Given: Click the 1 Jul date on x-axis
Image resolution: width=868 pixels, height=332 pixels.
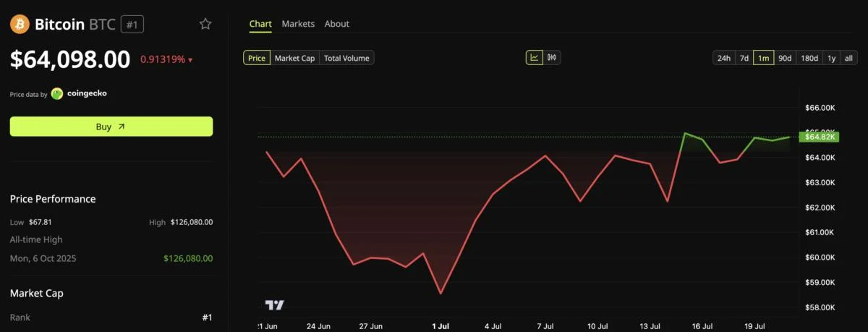Looking at the screenshot, I should pyautogui.click(x=440, y=326).
